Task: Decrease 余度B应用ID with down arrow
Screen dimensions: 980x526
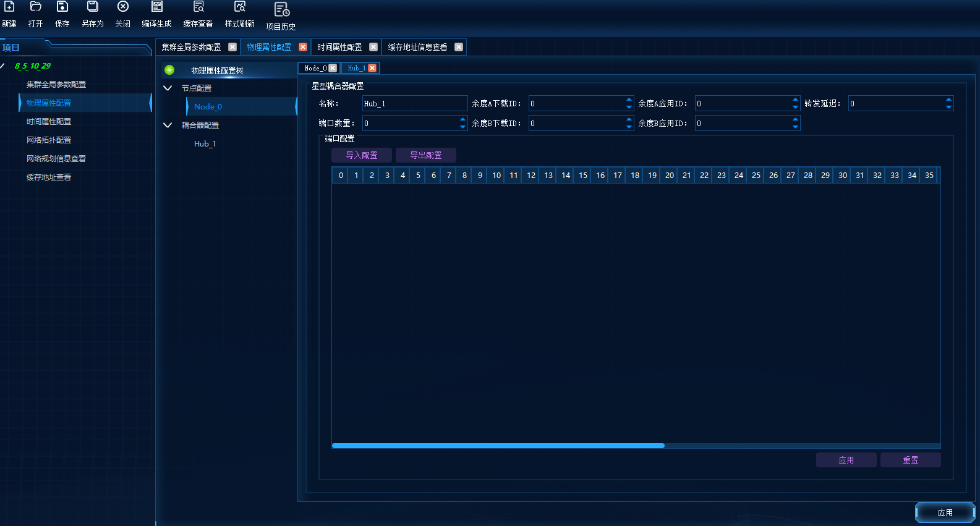Action: click(795, 127)
